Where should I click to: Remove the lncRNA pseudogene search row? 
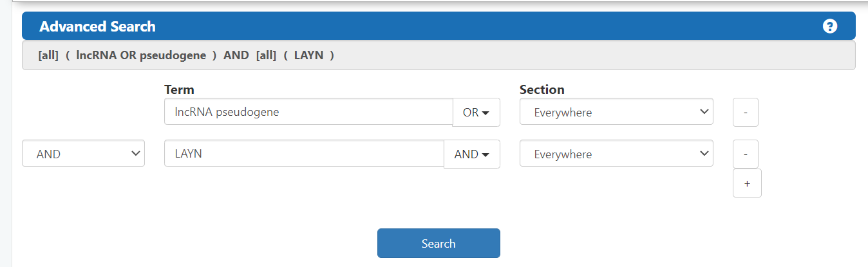click(x=745, y=113)
